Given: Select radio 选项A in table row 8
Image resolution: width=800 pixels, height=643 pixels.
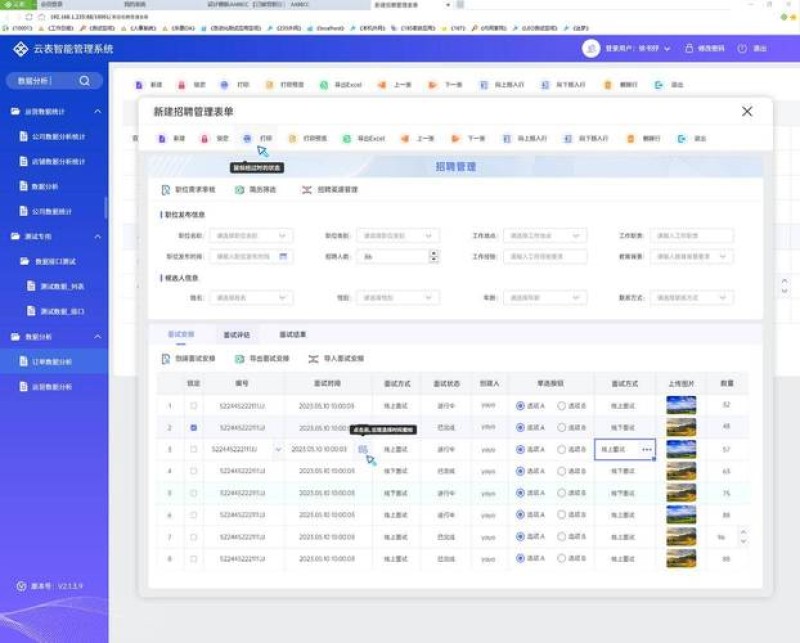Looking at the screenshot, I should coord(520,558).
